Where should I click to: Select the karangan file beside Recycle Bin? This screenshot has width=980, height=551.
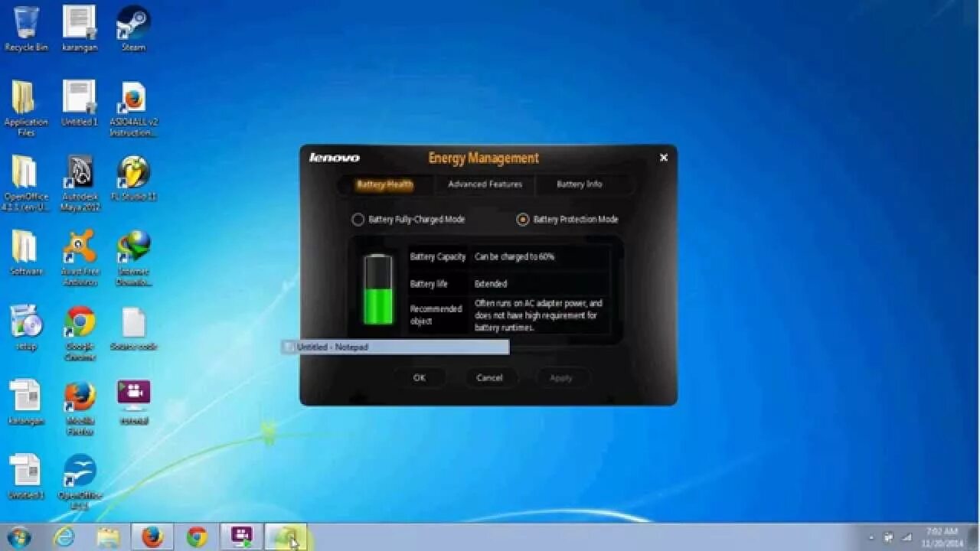coord(80,28)
